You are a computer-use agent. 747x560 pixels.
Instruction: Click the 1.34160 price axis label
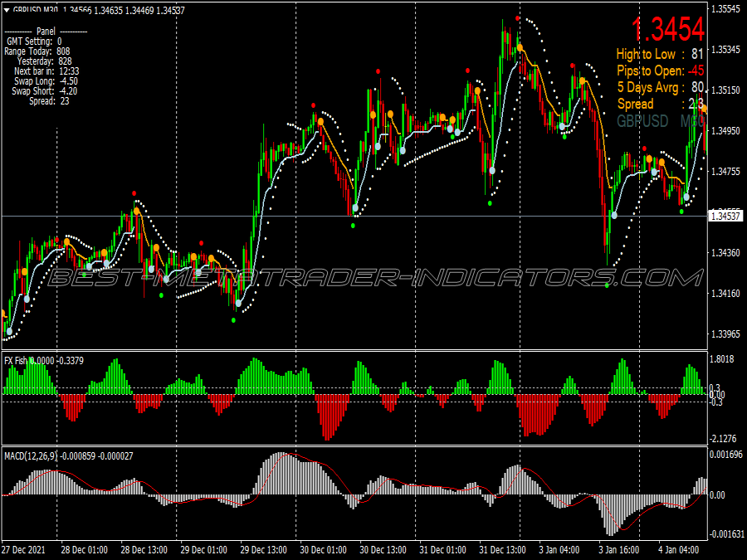click(x=725, y=294)
